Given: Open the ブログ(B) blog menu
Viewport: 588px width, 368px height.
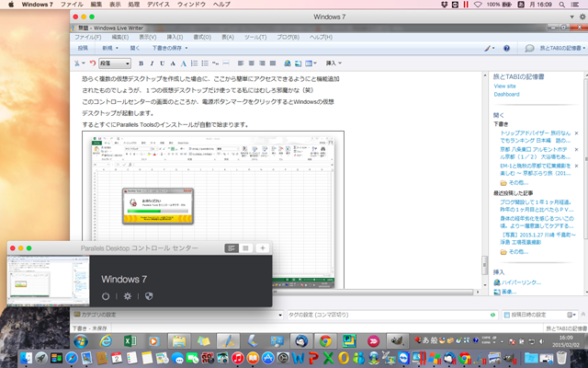Looking at the screenshot, I should 288,37.
